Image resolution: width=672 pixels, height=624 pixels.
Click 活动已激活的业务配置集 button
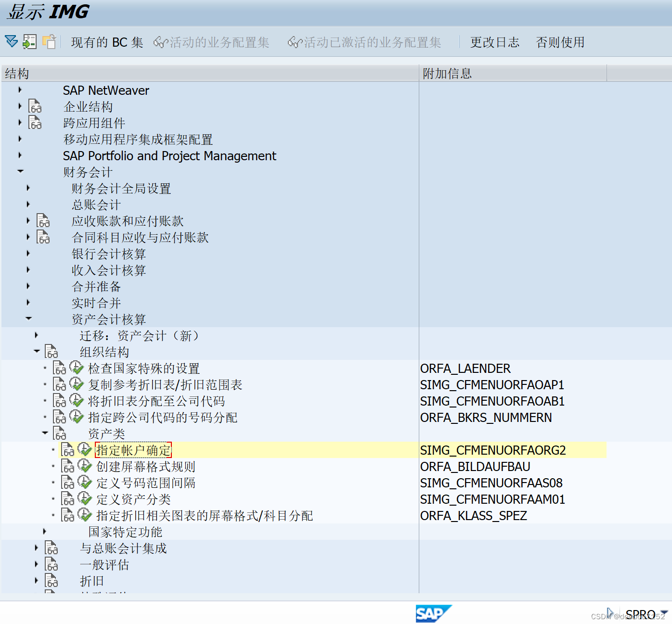[x=364, y=42]
